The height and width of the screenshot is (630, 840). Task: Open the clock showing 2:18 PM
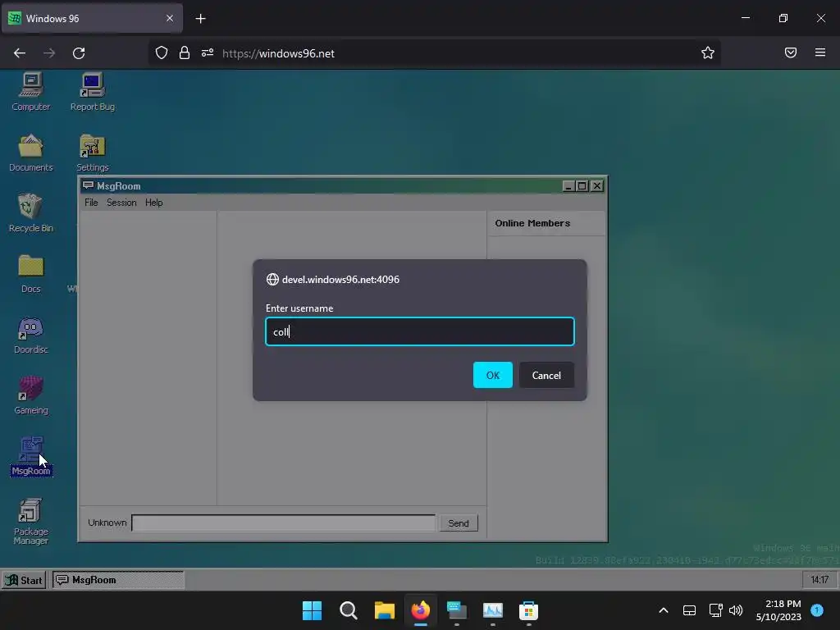click(x=778, y=610)
